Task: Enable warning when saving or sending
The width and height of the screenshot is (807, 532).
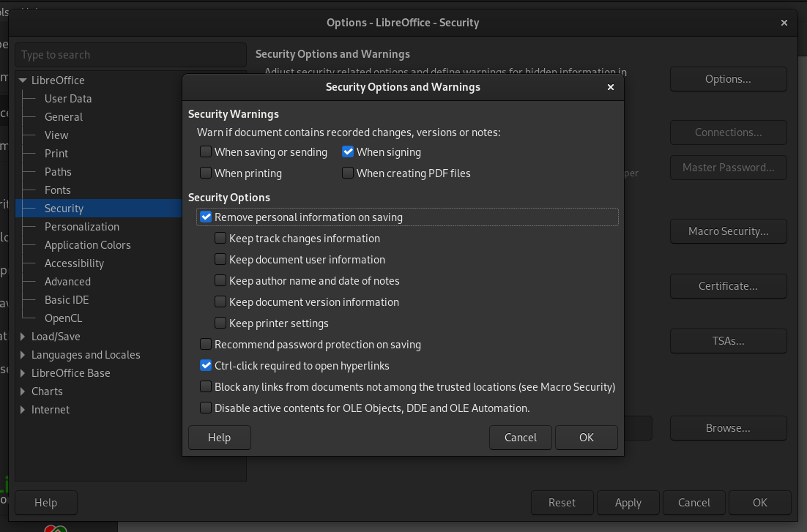Action: pos(206,151)
